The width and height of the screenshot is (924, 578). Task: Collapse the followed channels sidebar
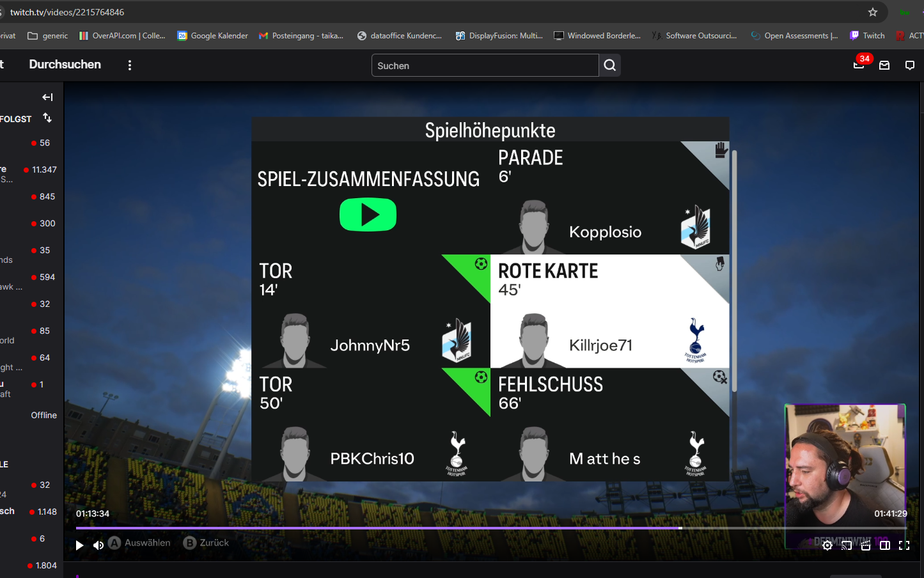point(47,97)
